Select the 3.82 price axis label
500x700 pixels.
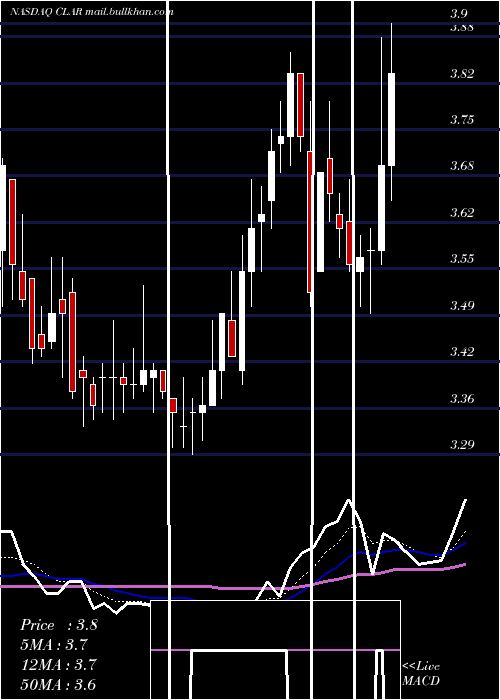tap(462, 74)
